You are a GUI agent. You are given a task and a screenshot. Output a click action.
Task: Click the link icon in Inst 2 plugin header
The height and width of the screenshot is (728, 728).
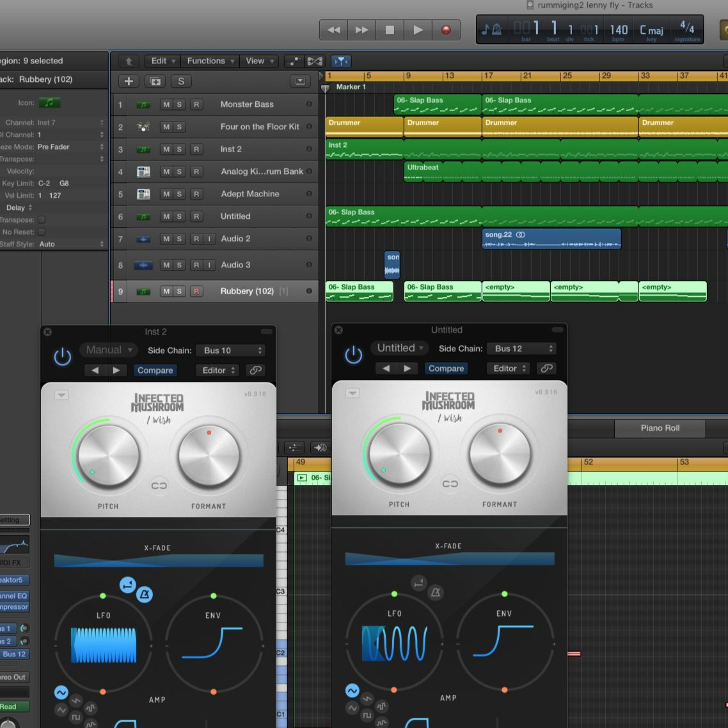point(256,370)
